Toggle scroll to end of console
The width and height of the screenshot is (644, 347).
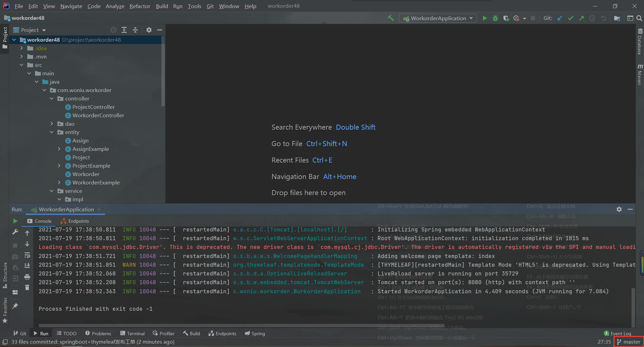coord(27,266)
